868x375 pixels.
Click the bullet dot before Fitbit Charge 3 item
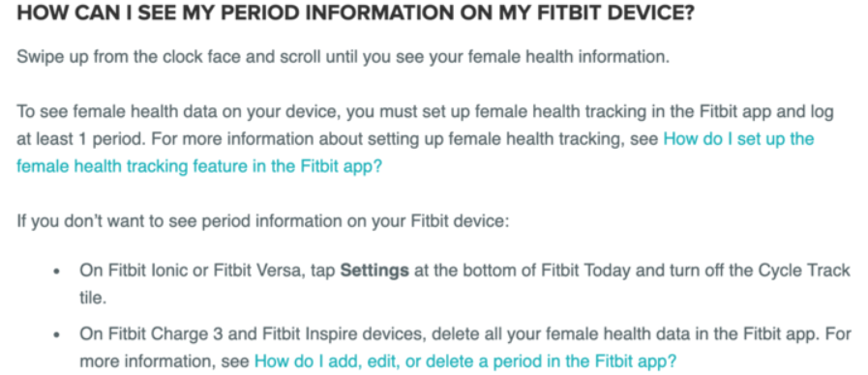tap(56, 335)
